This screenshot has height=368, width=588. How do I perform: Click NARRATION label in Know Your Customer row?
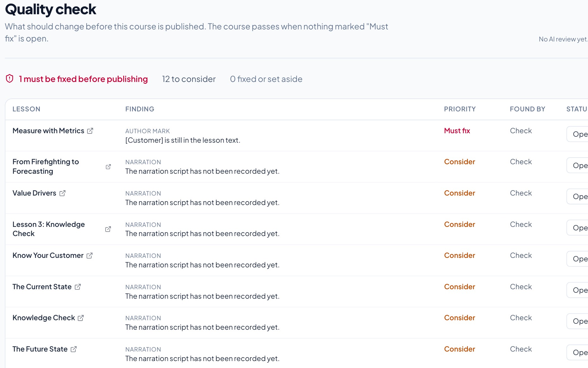click(x=143, y=256)
